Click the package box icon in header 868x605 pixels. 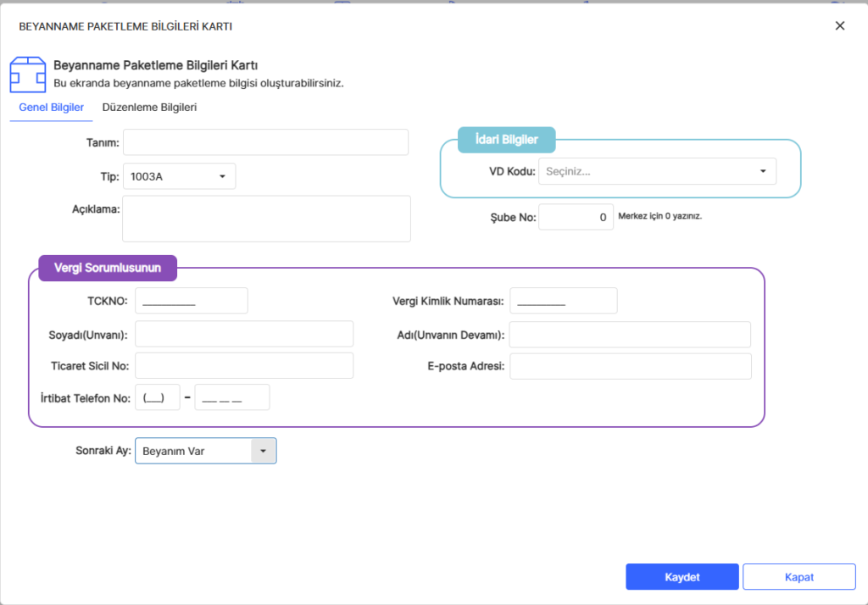[x=27, y=74]
